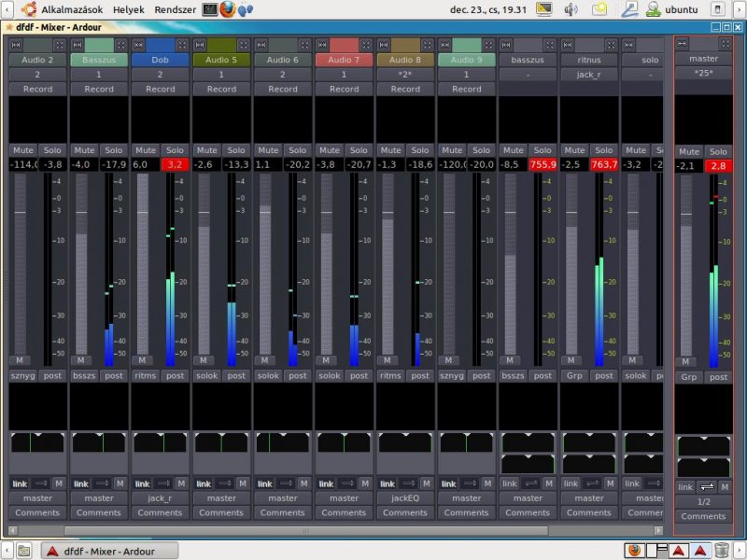This screenshot has width=747, height=560.
Task: Click the Dob track name button
Action: [x=160, y=60]
